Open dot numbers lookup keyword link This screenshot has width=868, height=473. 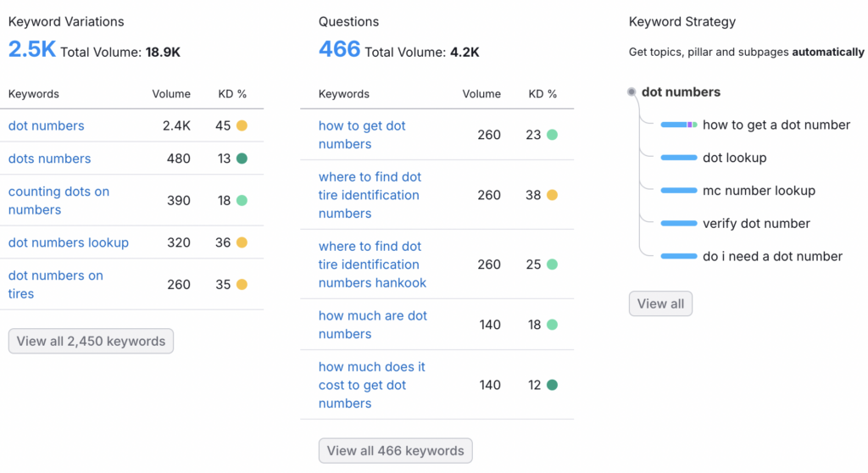[69, 242]
